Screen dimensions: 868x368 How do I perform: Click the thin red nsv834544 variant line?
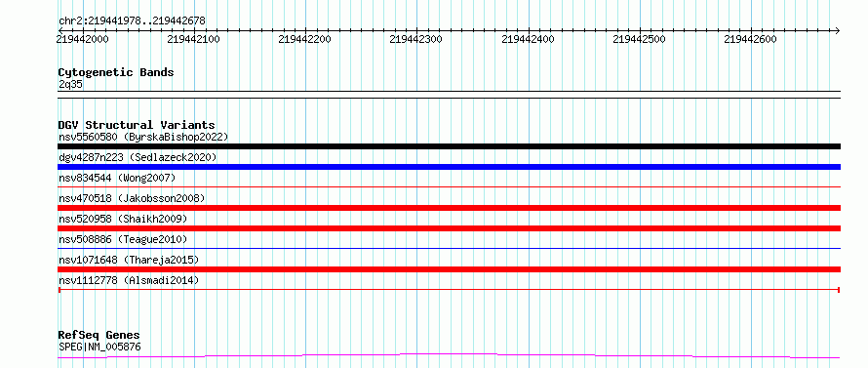[449, 187]
